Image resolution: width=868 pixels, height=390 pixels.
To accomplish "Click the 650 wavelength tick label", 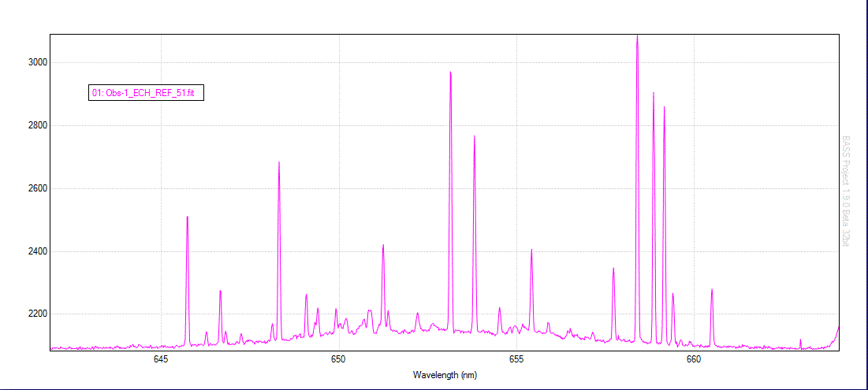I will [338, 359].
